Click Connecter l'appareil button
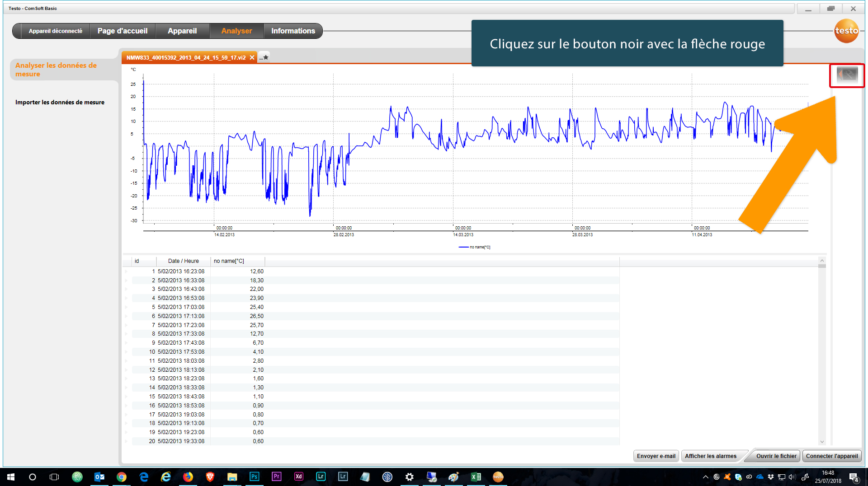 pos(832,456)
